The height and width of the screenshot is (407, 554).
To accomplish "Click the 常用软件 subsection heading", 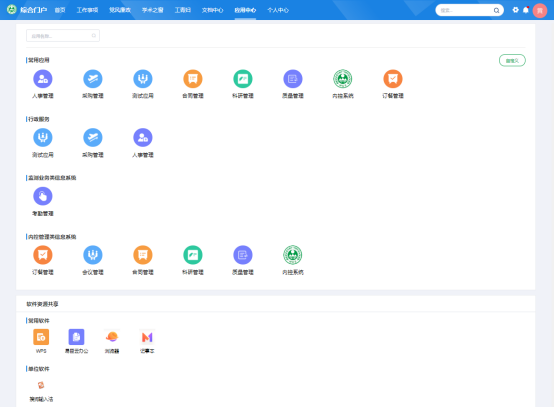I will 39,320.
